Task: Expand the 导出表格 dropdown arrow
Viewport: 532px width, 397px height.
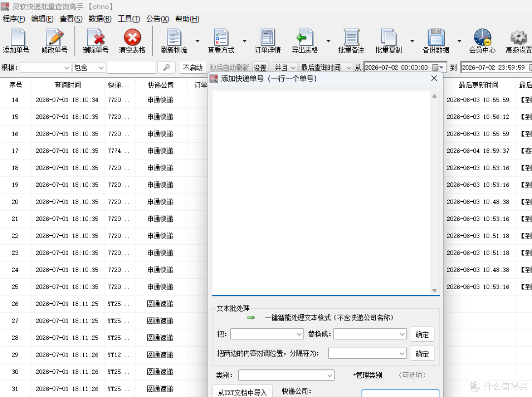Action: pyautogui.click(x=328, y=41)
